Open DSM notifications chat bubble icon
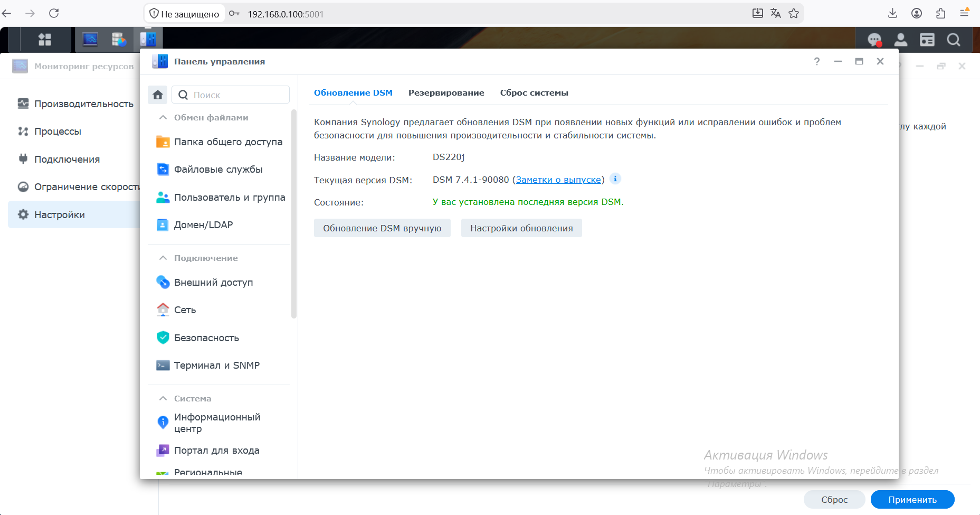 coord(874,40)
